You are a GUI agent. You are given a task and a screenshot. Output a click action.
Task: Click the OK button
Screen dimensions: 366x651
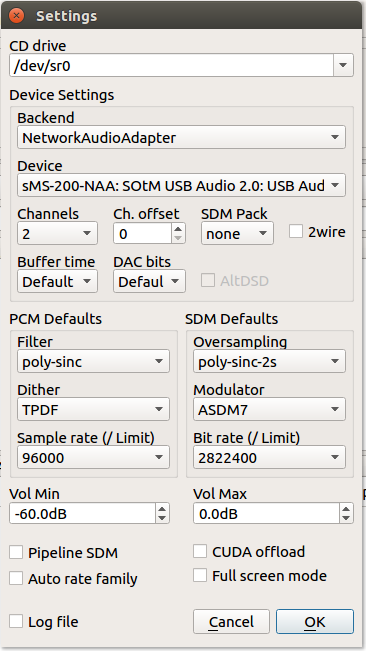click(315, 622)
